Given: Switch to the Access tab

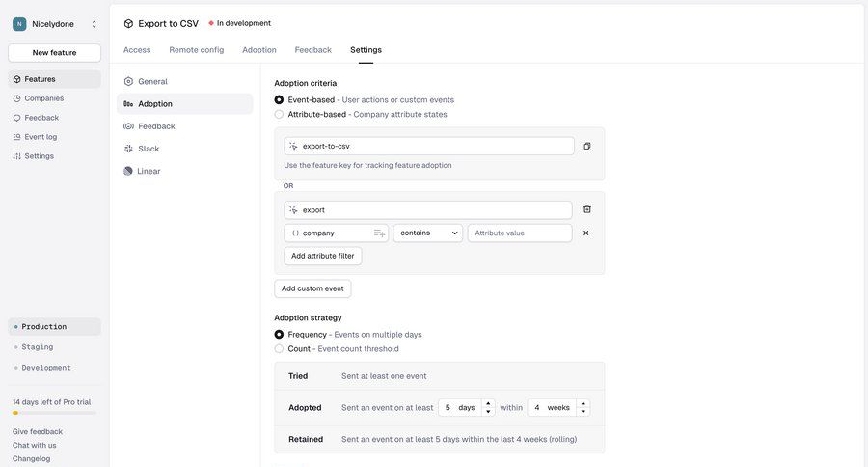Looking at the screenshot, I should 137,50.
